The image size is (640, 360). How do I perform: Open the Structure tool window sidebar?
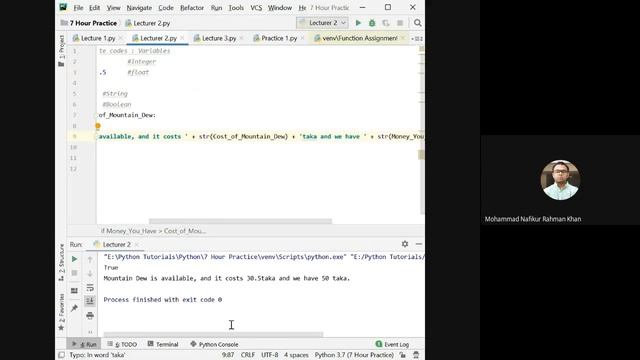[x=61, y=262]
